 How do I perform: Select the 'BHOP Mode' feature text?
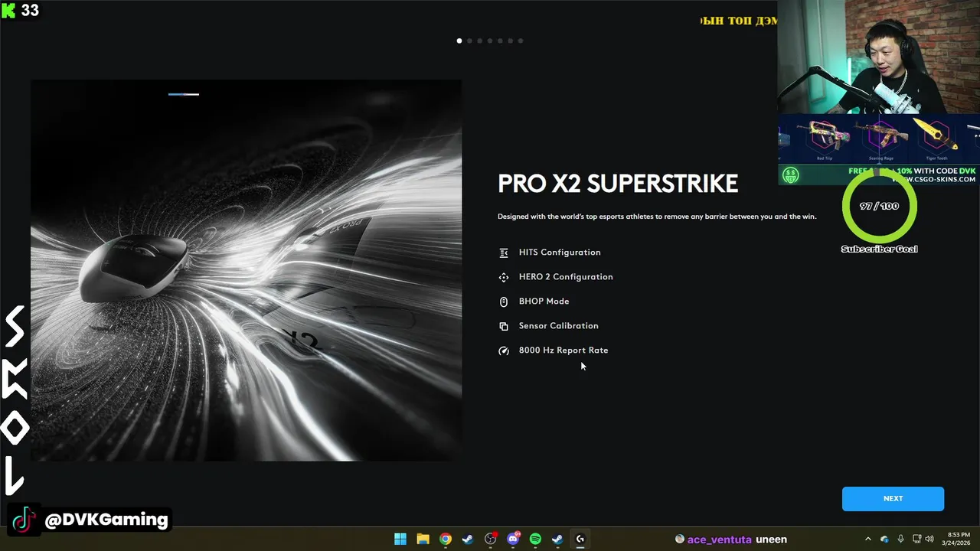tap(544, 302)
